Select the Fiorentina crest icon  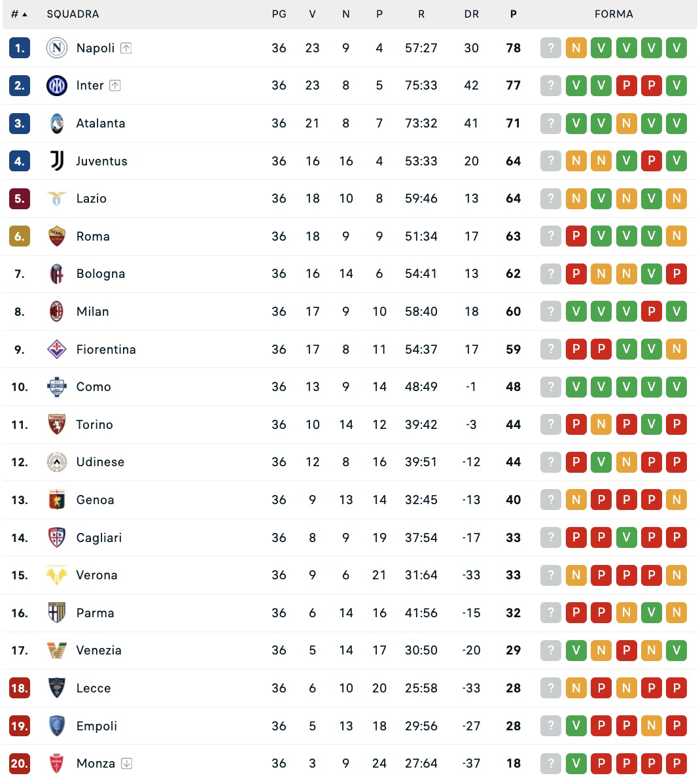click(57, 349)
